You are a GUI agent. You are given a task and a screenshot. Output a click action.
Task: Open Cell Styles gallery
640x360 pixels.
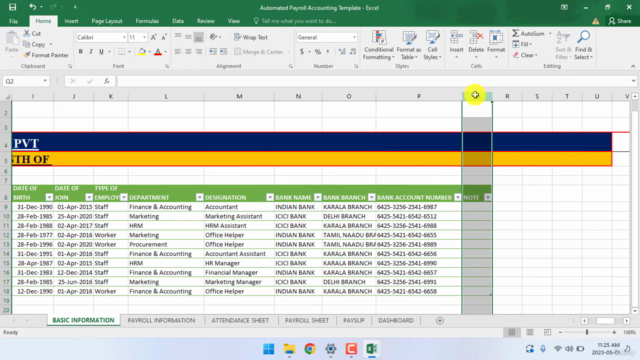(432, 45)
